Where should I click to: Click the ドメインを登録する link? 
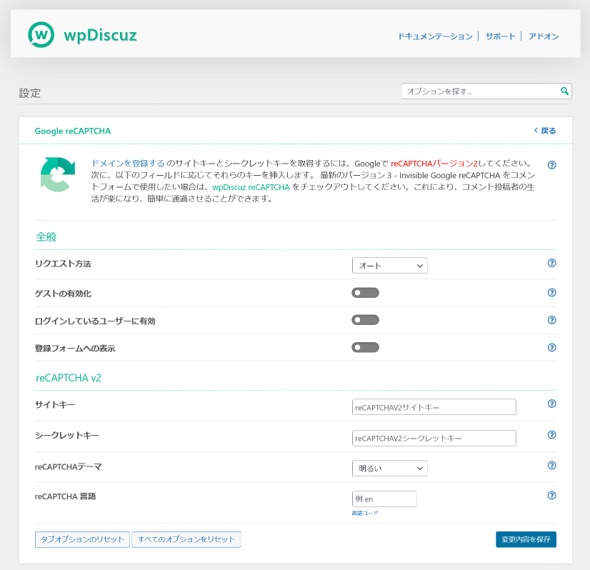pos(128,163)
